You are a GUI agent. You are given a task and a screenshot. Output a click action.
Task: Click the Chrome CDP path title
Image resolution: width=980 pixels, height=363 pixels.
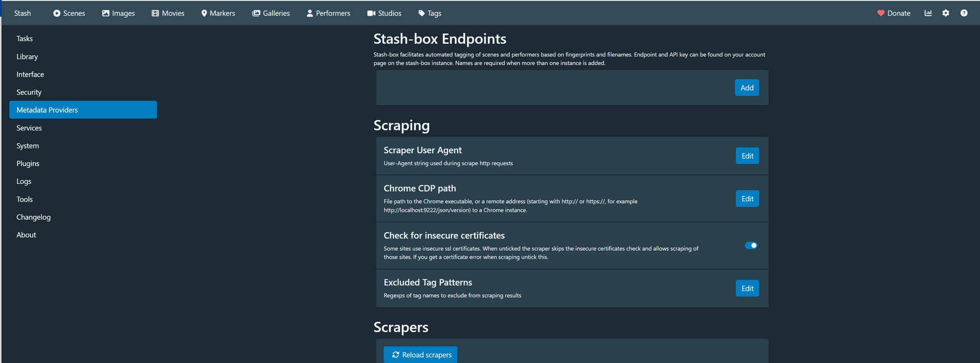pyautogui.click(x=420, y=188)
